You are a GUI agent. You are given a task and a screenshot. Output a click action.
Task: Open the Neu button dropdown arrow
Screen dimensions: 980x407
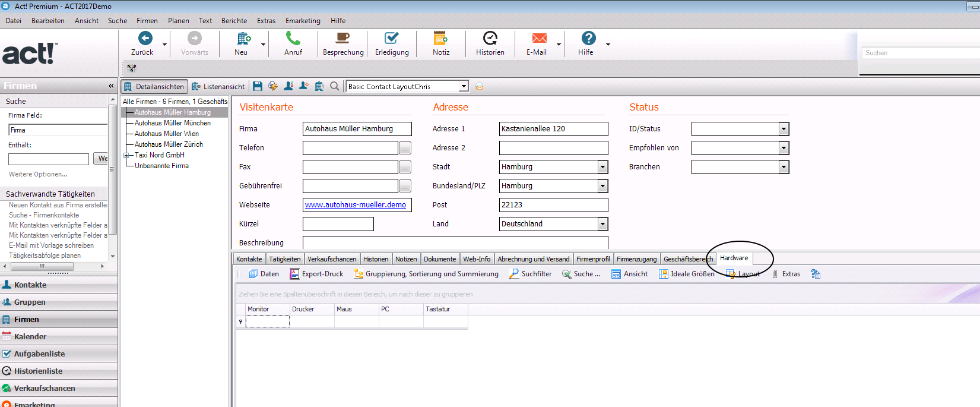263,45
